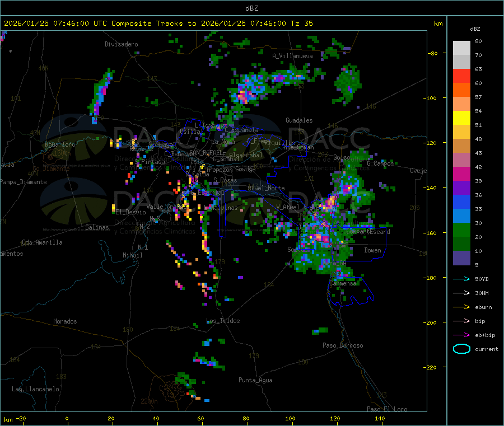Click the purple 5 dBZ color swatch
The image size is (504, 426).
click(x=461, y=258)
